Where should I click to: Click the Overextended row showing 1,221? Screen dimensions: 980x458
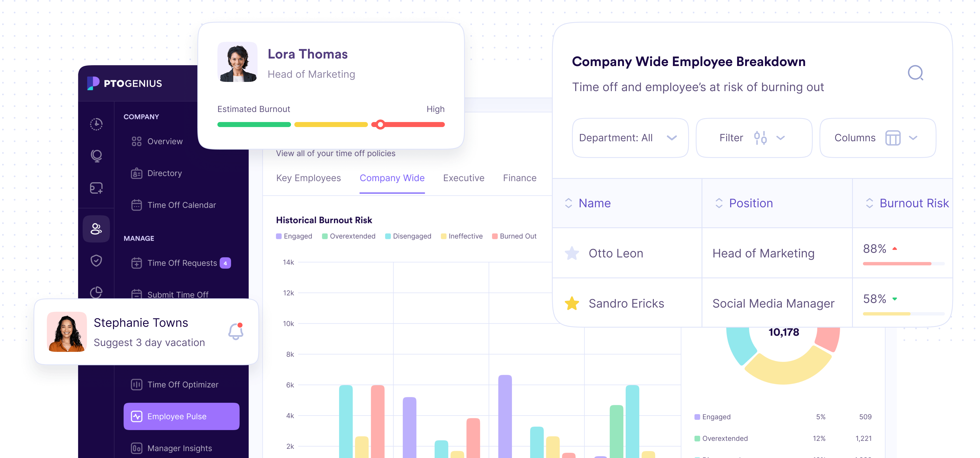tap(783, 438)
